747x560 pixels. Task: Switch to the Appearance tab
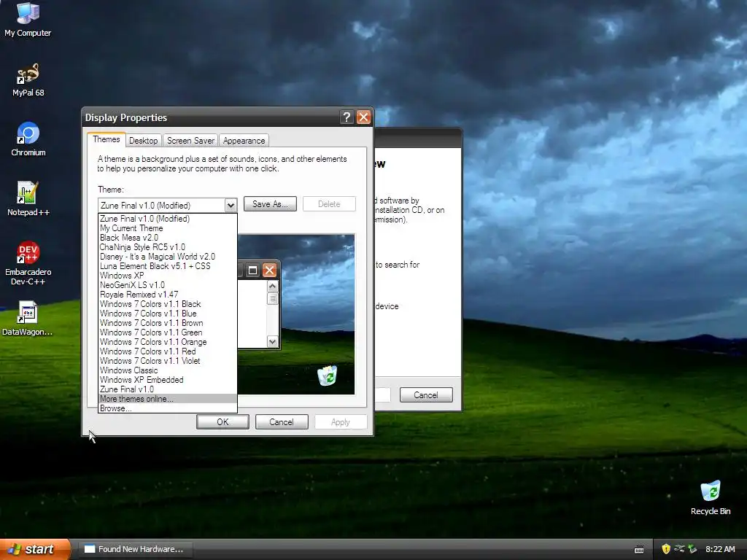coord(244,141)
